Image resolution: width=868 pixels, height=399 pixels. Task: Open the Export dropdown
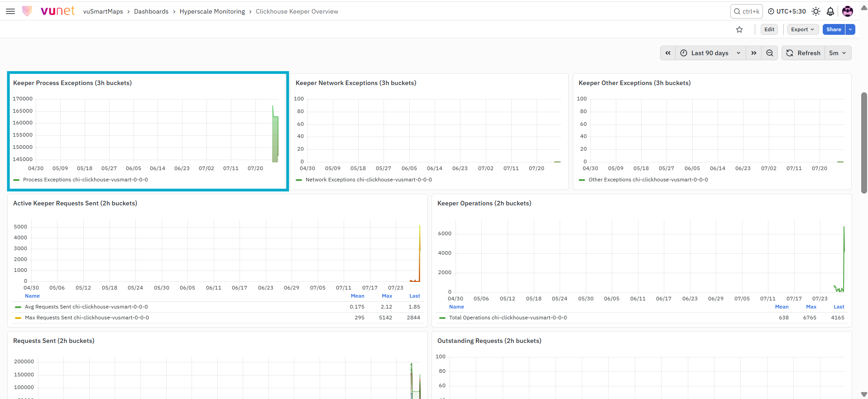point(803,29)
